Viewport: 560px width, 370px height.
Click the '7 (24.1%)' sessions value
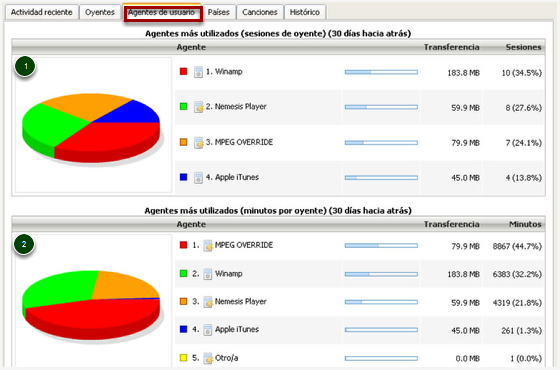tap(524, 143)
